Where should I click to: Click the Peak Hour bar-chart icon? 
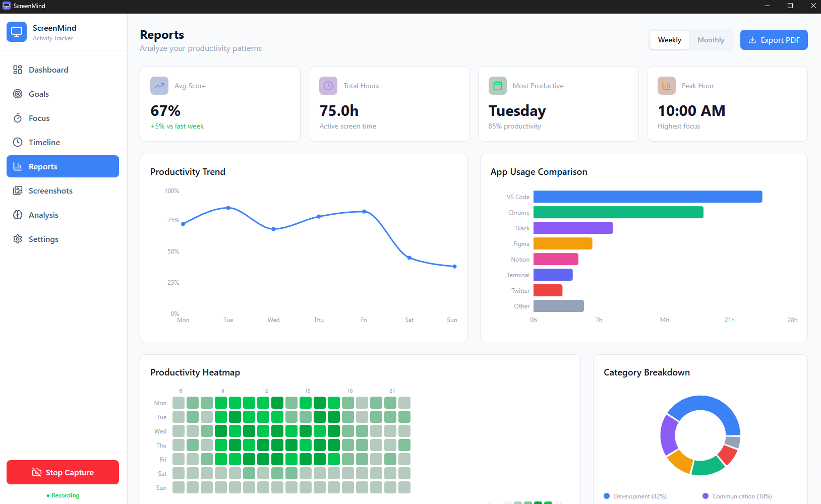pos(666,86)
